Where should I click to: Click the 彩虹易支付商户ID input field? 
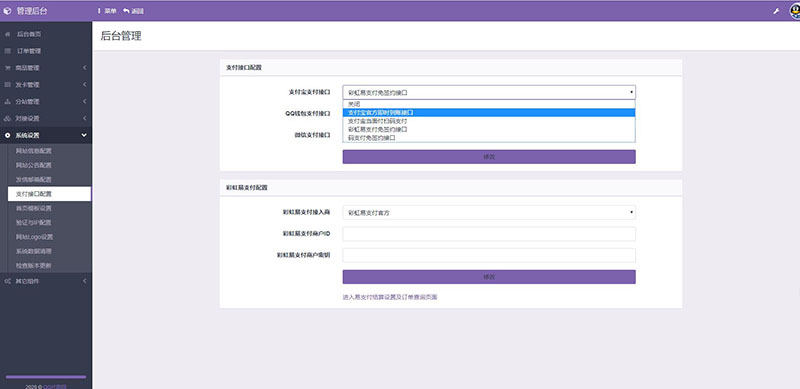[489, 234]
